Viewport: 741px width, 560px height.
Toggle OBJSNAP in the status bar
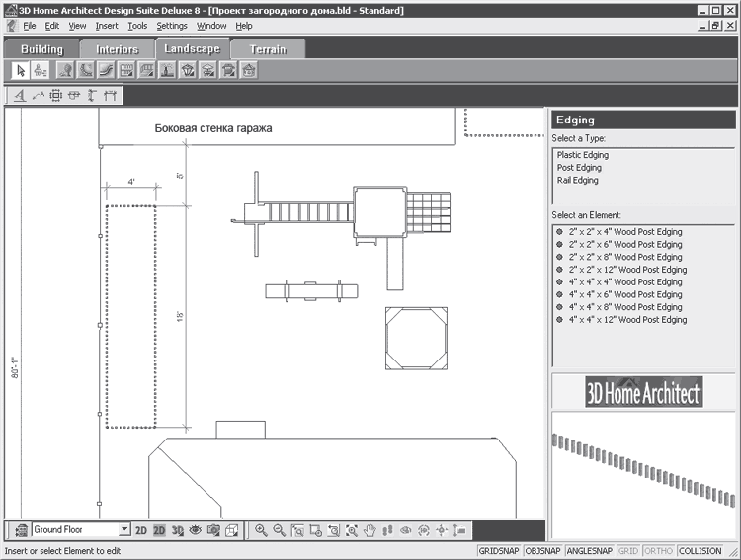(x=542, y=551)
